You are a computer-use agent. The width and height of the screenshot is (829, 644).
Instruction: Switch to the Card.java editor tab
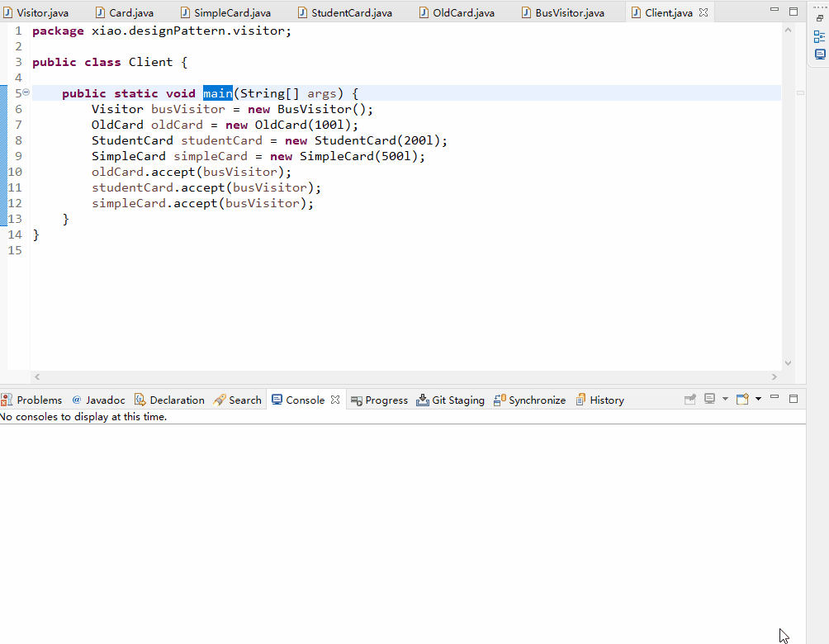click(125, 12)
